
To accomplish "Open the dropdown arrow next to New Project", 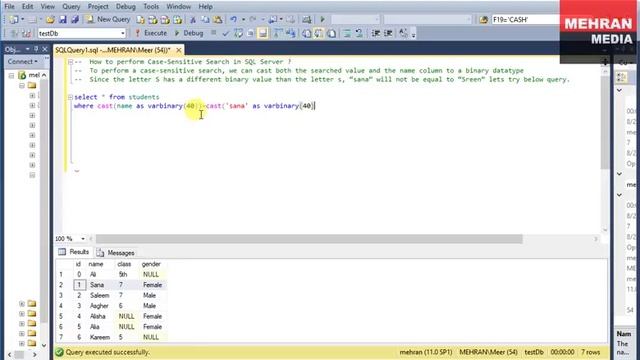I will click(22, 20).
